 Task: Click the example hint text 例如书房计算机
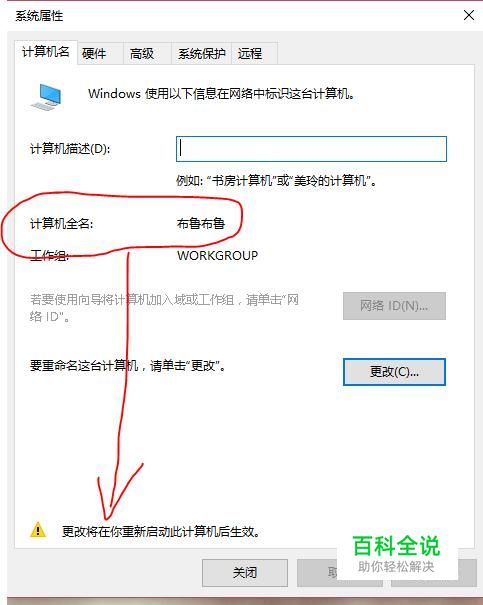tap(276, 180)
